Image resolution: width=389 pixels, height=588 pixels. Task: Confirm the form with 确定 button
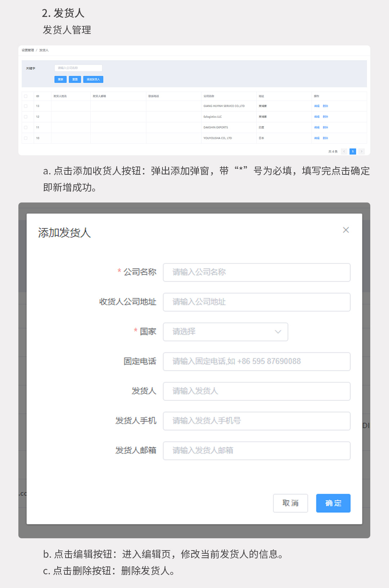333,503
